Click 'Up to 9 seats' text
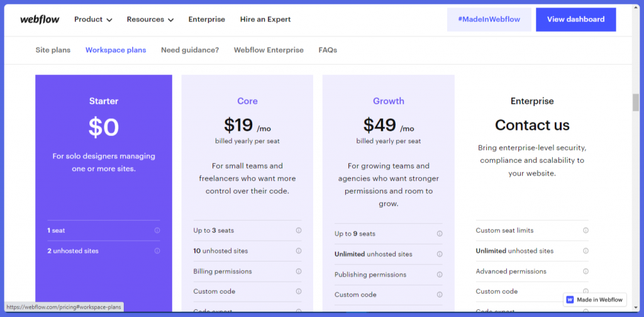 pos(355,233)
